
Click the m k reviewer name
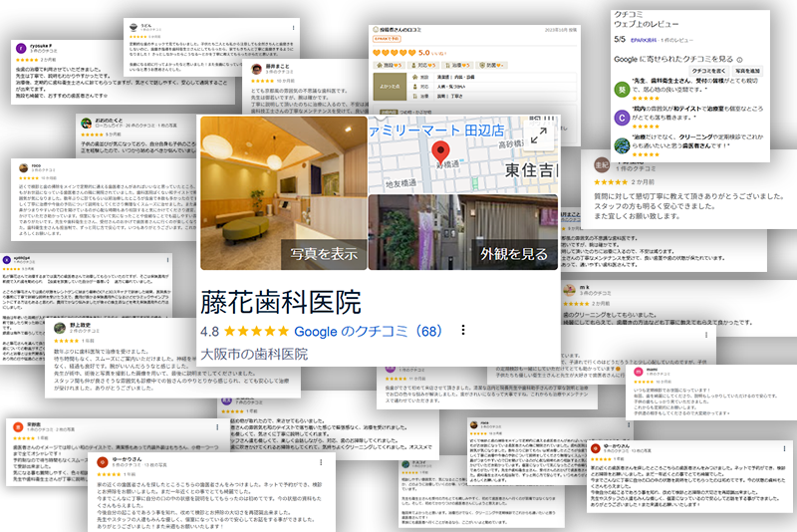coord(585,287)
